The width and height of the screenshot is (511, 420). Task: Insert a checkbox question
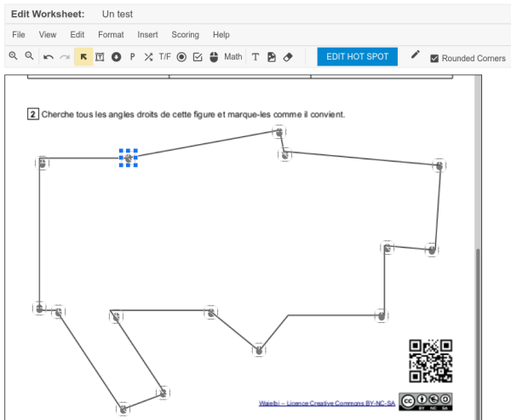[x=198, y=57]
